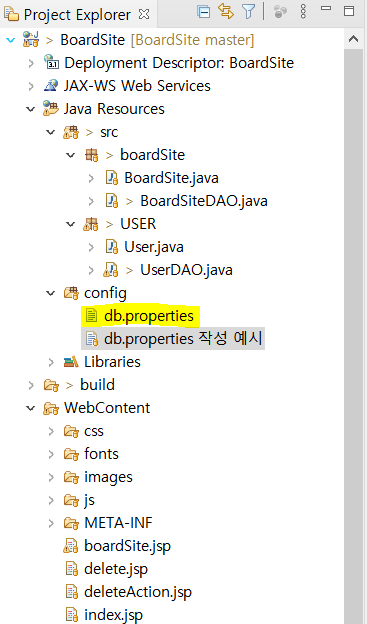The width and height of the screenshot is (367, 624).
Task: Collapse the src folder
Action: [x=51, y=132]
